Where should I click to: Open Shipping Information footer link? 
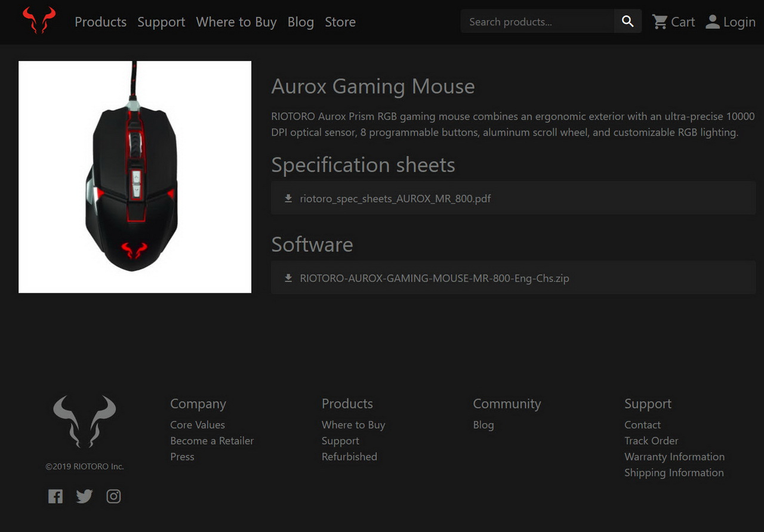674,473
